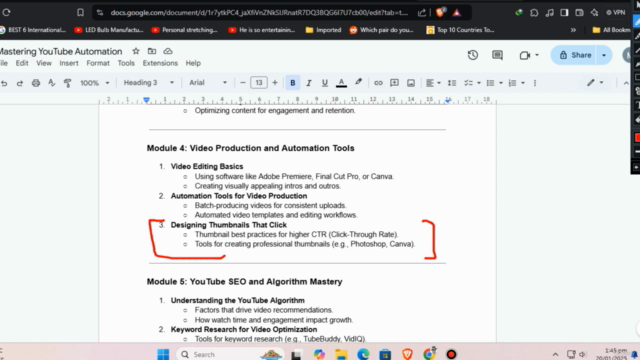
Task: Reload the page with browser refresh icon
Action: [6, 13]
